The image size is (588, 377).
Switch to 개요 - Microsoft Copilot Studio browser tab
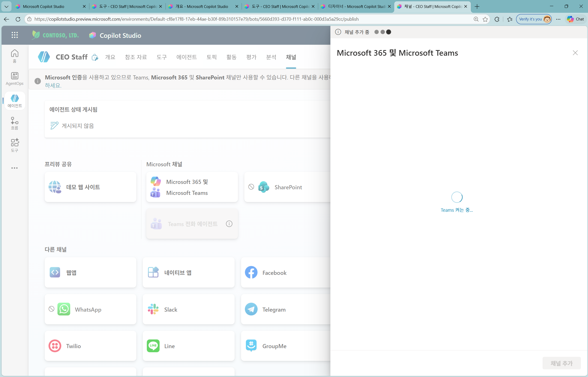point(203,7)
